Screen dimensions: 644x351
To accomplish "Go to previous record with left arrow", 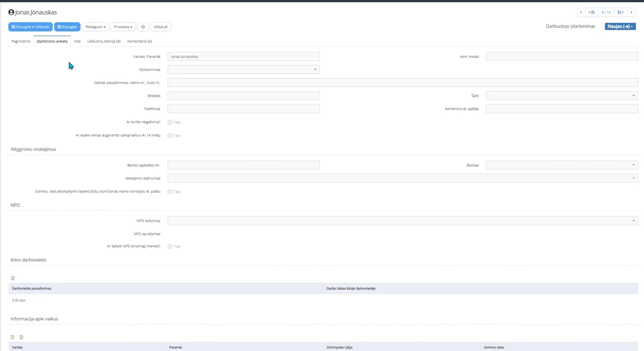I will coord(581,13).
